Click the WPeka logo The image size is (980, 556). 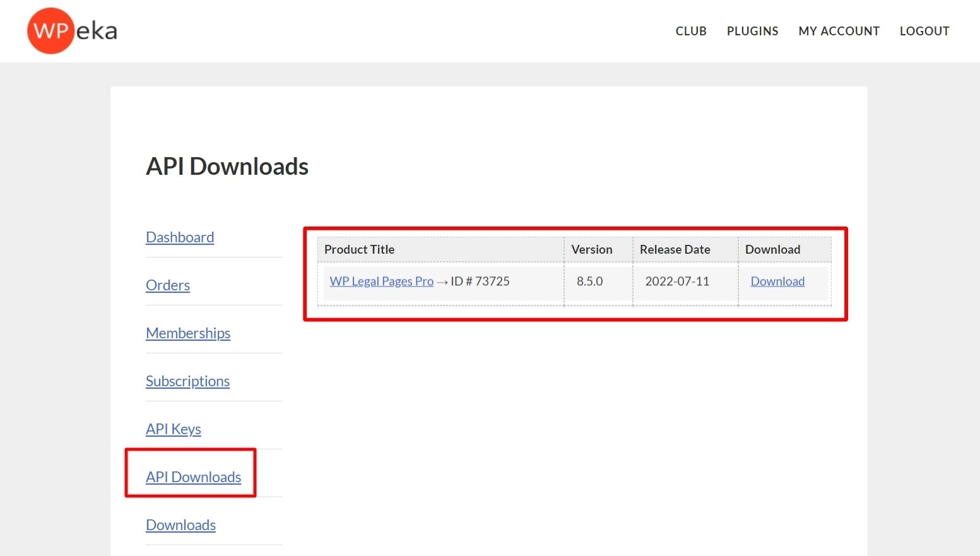coord(71,30)
